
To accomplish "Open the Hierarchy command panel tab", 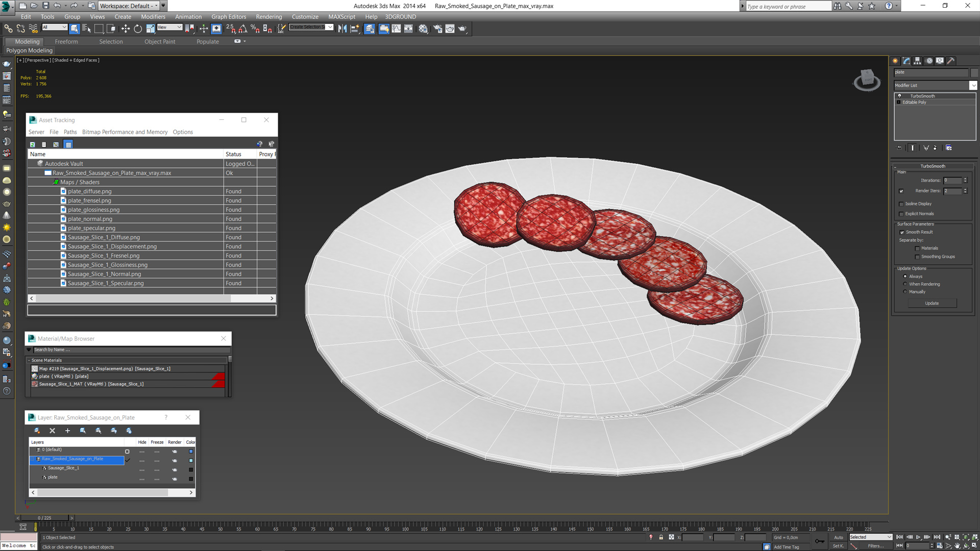I will click(x=917, y=61).
